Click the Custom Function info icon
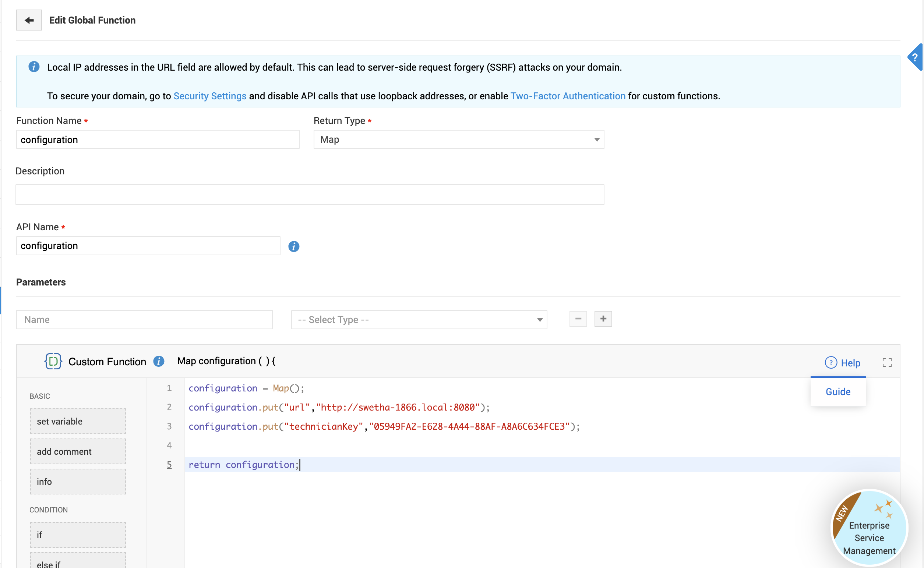Image resolution: width=924 pixels, height=568 pixels. (159, 361)
